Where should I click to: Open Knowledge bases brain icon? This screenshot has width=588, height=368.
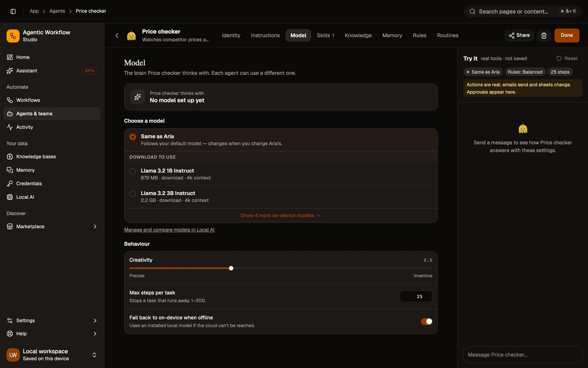tap(10, 157)
